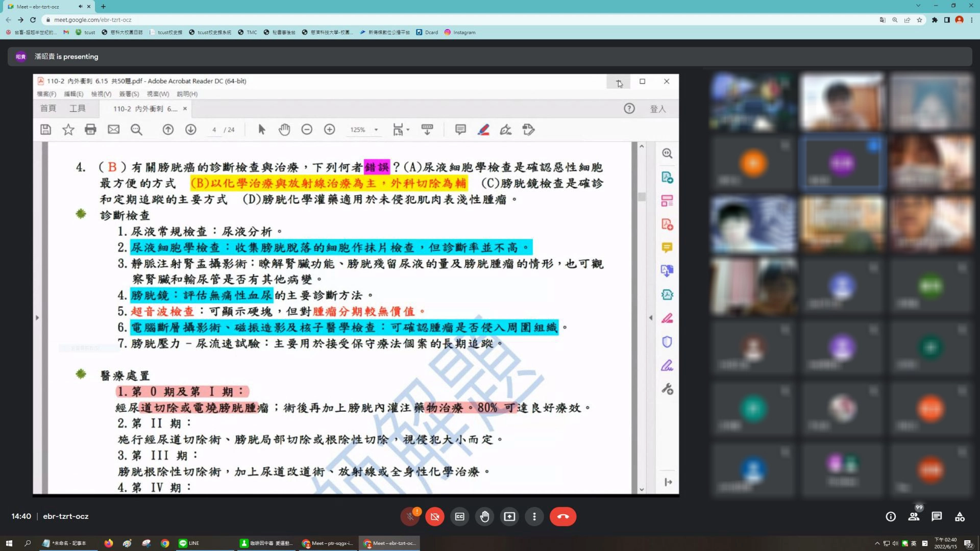Viewport: 980px width, 551px height.
Task: Save the PDF with floppy icon
Action: (45, 130)
